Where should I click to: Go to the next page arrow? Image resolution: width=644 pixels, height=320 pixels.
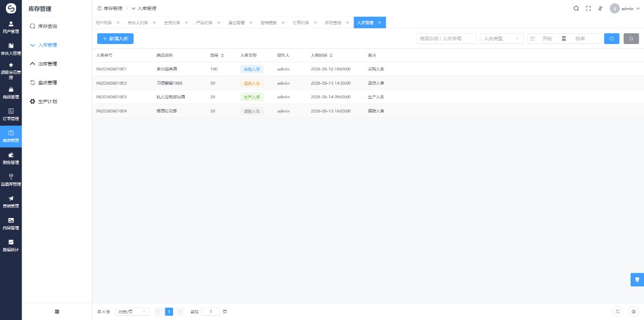(x=180, y=311)
